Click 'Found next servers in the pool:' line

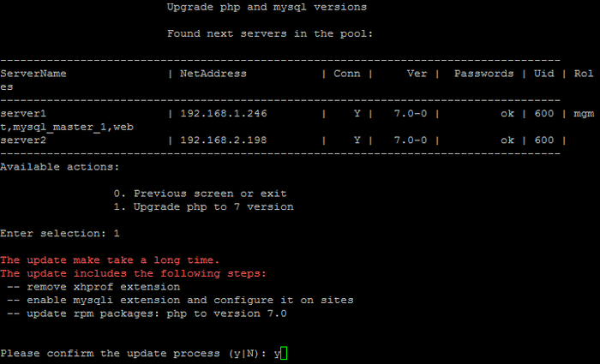[x=270, y=33]
